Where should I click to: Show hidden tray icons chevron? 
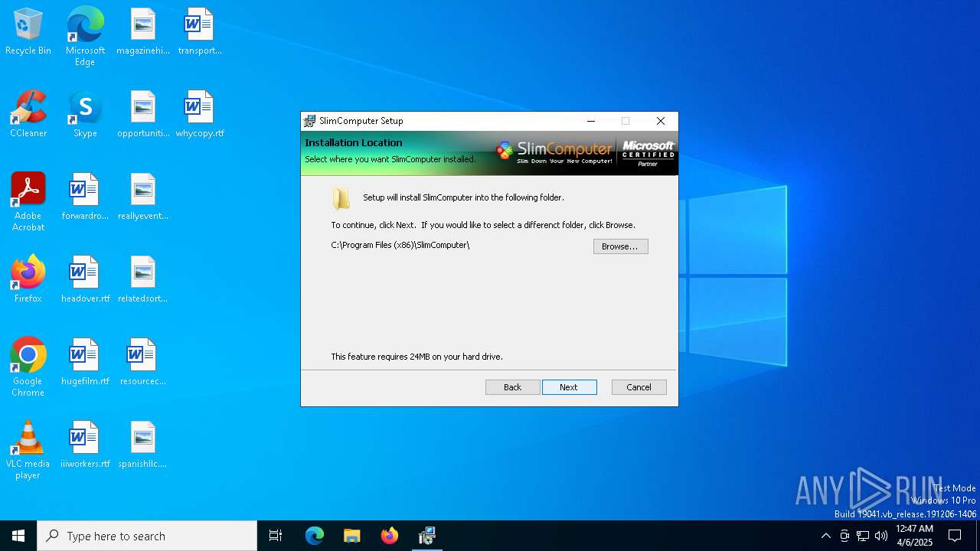point(825,536)
